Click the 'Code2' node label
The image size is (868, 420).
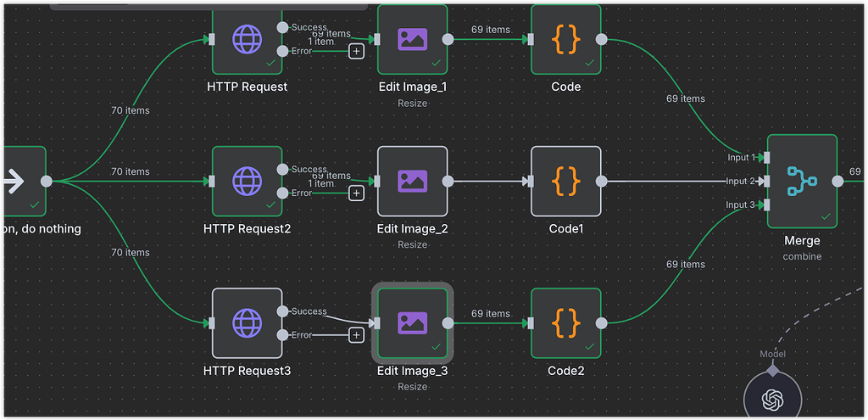(x=566, y=371)
